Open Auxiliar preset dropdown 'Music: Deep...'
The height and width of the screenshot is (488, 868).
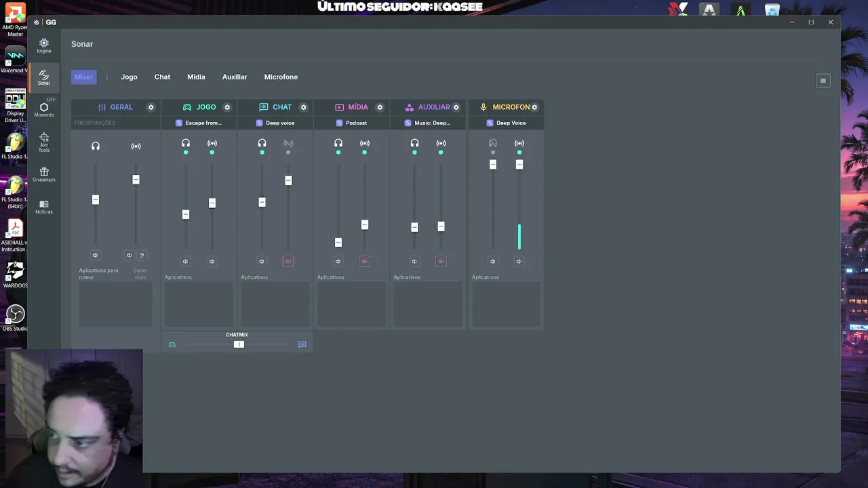click(428, 123)
